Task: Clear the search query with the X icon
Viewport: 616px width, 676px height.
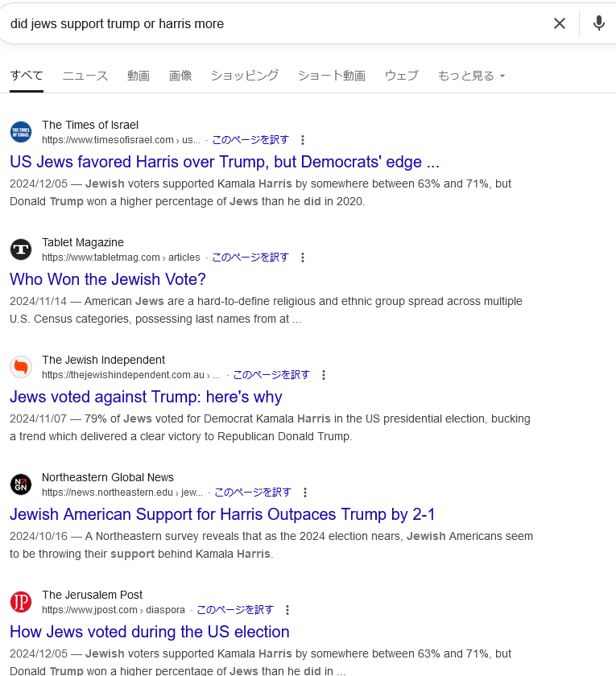Action: click(560, 23)
